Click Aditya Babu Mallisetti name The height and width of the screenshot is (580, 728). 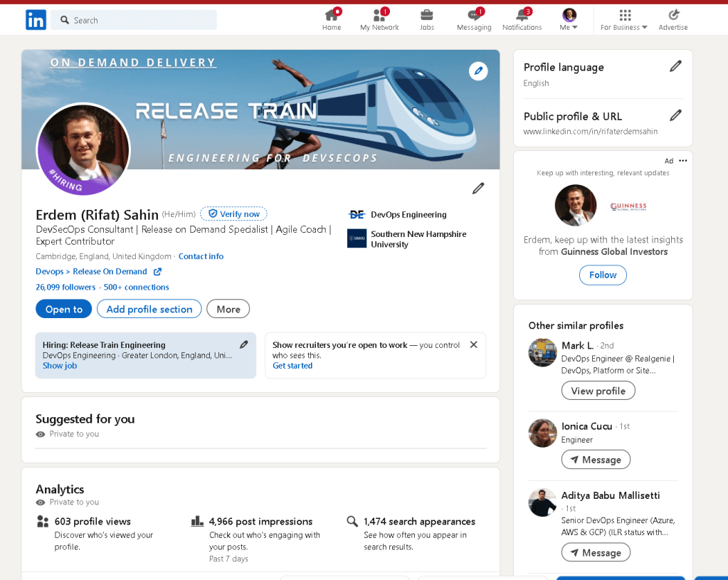[x=610, y=495]
